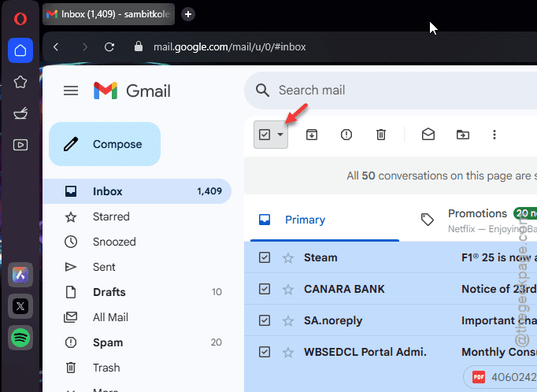Star the WBSEDCL Portal Admi. email

point(288,353)
